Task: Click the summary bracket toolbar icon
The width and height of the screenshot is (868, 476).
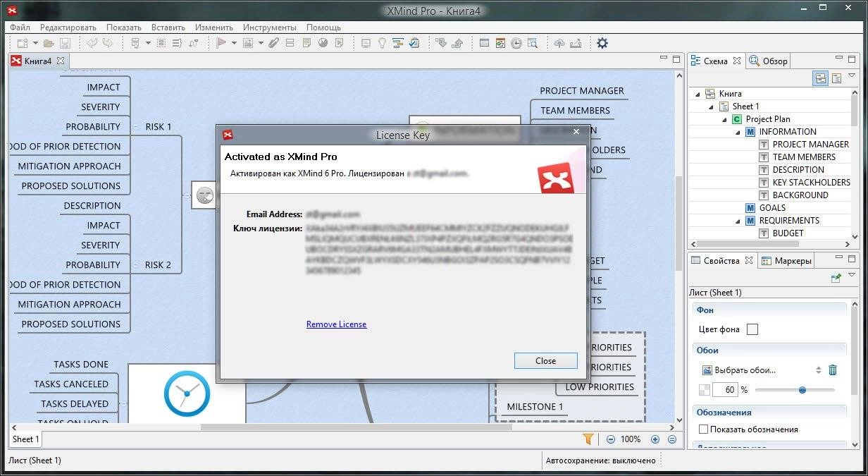Action: point(177,43)
